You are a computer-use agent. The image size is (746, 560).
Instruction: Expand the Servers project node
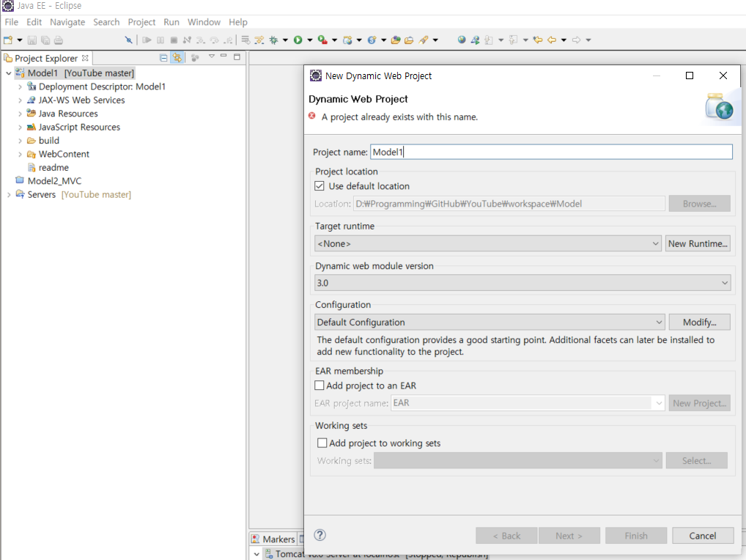click(9, 194)
